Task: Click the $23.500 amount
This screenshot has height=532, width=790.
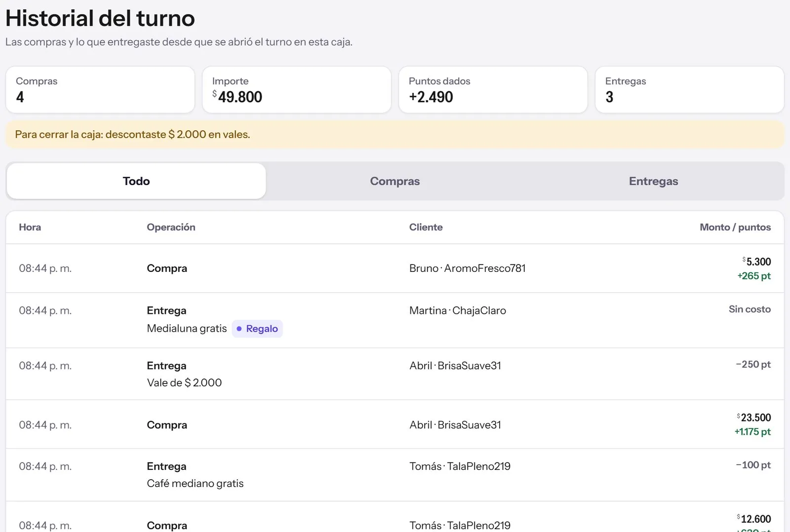Action: (x=753, y=418)
